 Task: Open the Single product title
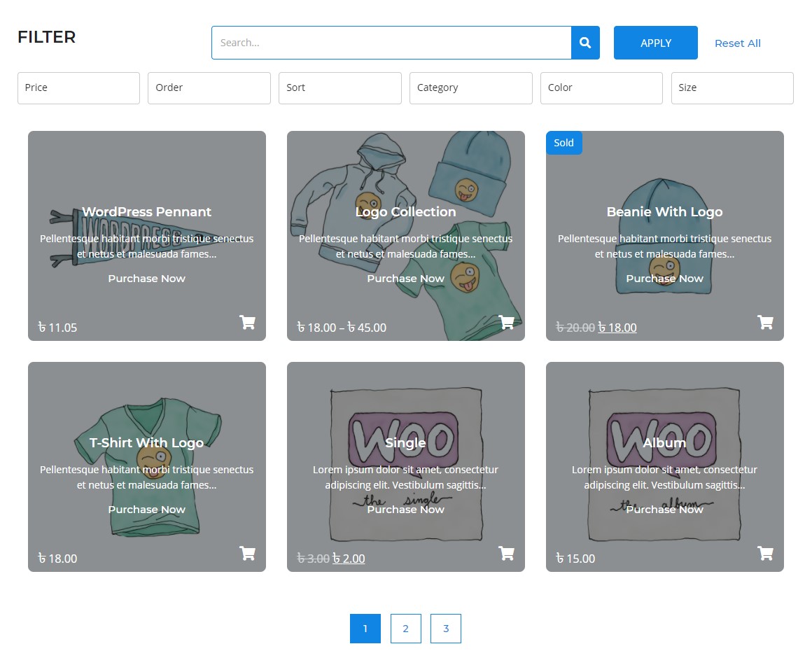coord(405,442)
